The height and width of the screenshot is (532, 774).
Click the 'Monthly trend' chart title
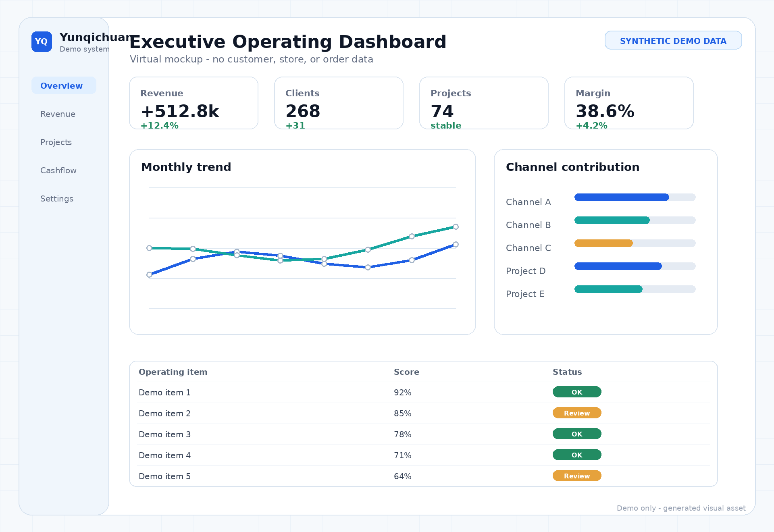(x=186, y=167)
